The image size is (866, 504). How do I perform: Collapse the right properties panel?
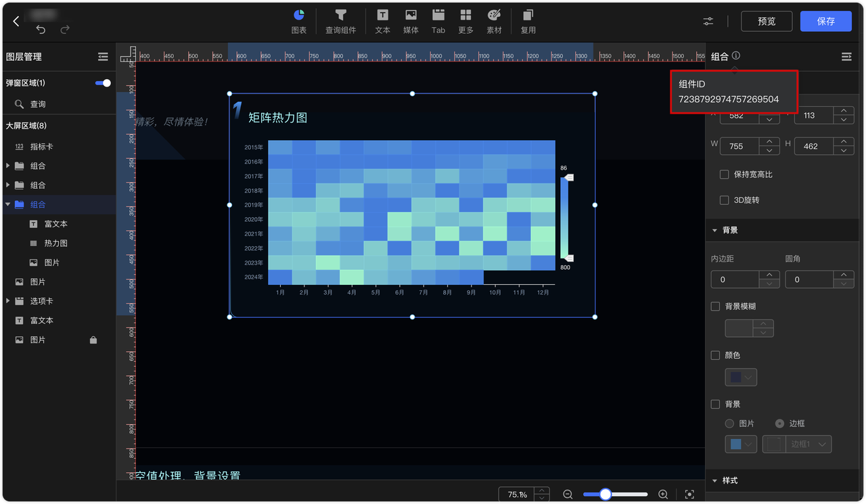846,57
